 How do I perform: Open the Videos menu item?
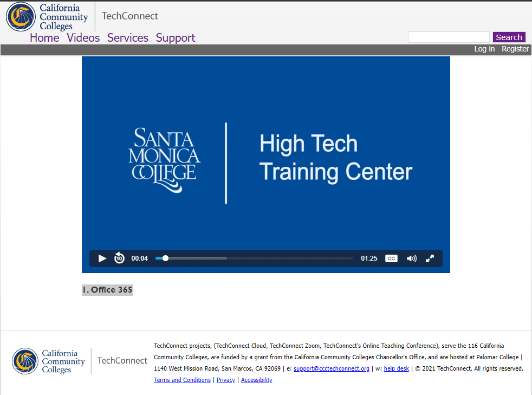pyautogui.click(x=83, y=38)
